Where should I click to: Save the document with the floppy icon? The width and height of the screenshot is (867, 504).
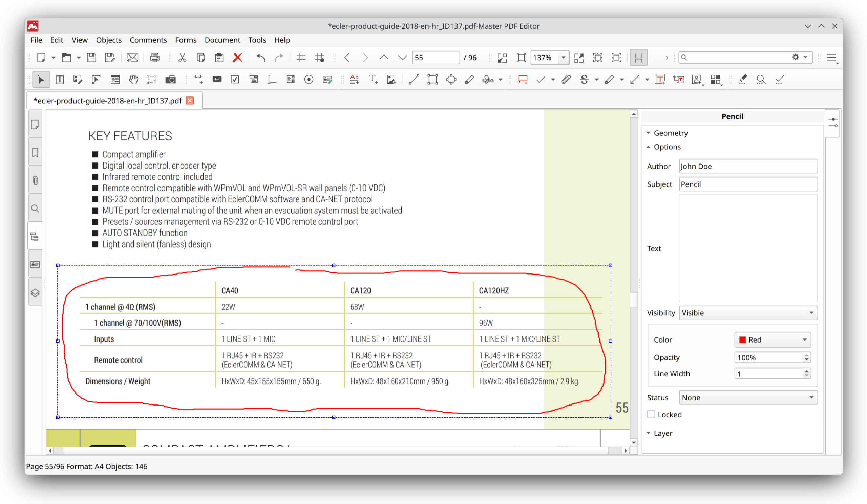(x=91, y=58)
